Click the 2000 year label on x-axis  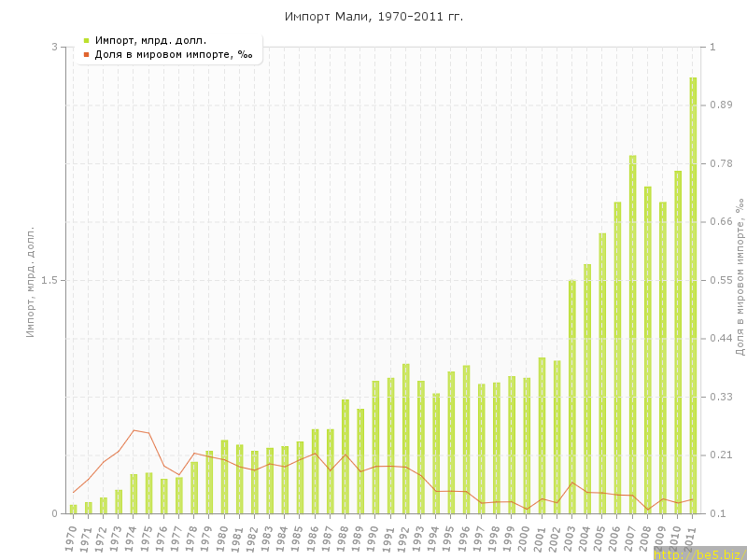pos(526,539)
